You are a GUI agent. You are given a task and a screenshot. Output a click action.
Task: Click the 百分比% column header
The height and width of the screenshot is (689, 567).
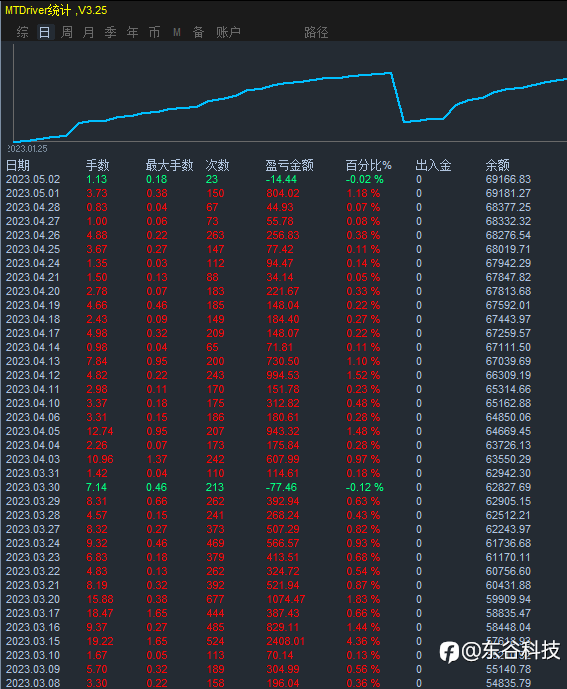click(x=368, y=165)
